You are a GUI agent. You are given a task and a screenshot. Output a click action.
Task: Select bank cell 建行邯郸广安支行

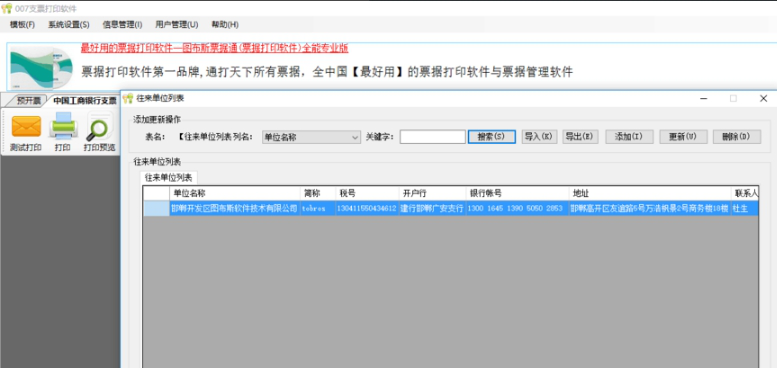click(432, 209)
